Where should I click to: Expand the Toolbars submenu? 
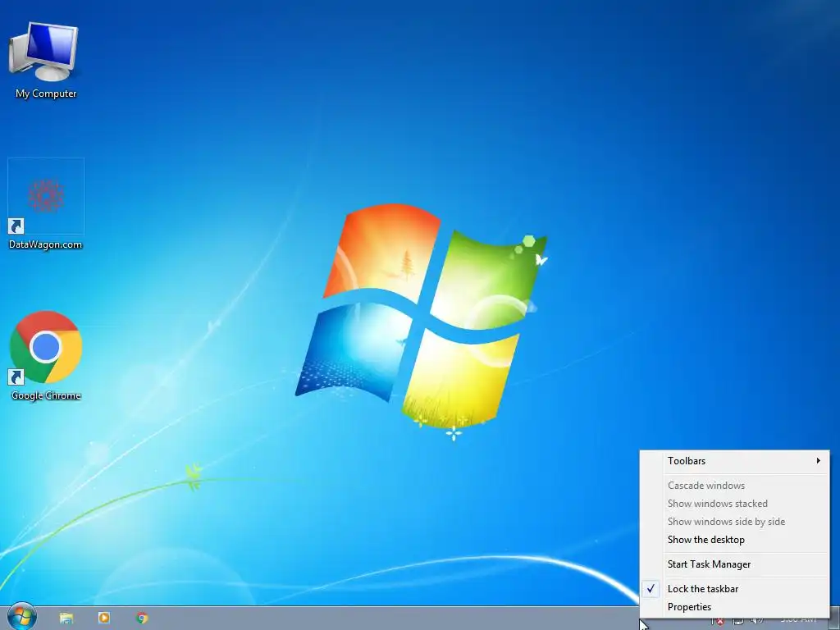tap(734, 461)
